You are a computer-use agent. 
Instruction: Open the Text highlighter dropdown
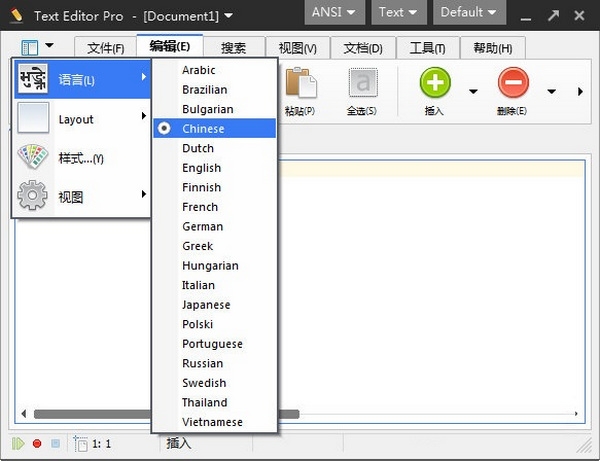pos(399,12)
